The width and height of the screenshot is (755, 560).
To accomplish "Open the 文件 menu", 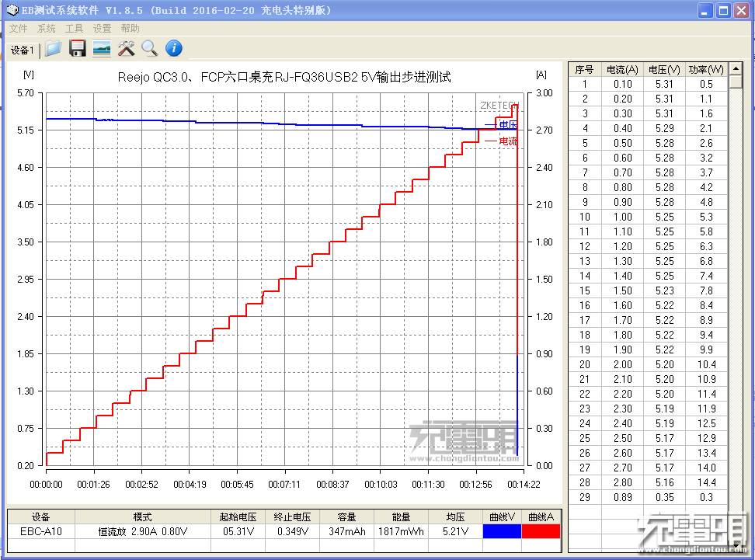I will click(19, 29).
